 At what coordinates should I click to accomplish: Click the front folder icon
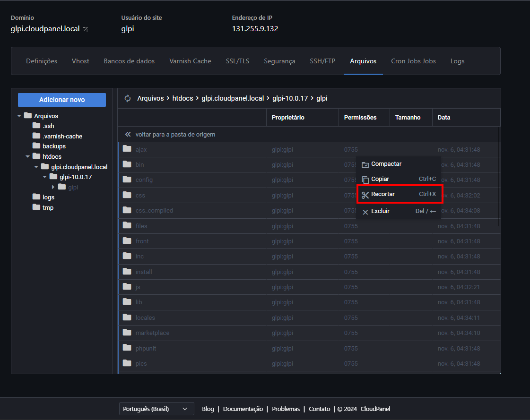pyautogui.click(x=127, y=241)
